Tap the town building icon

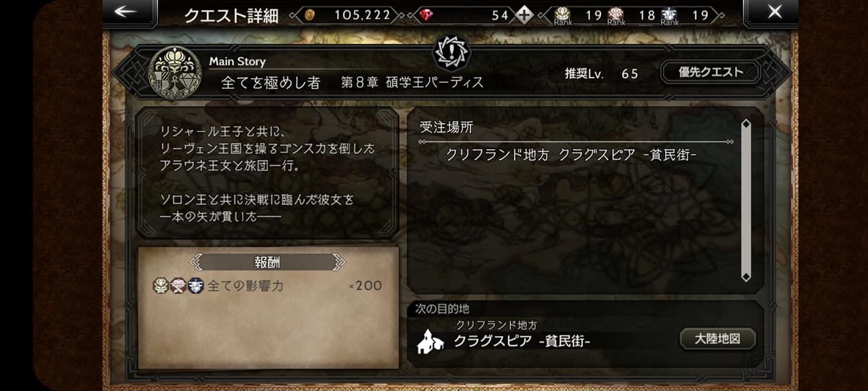click(x=430, y=341)
